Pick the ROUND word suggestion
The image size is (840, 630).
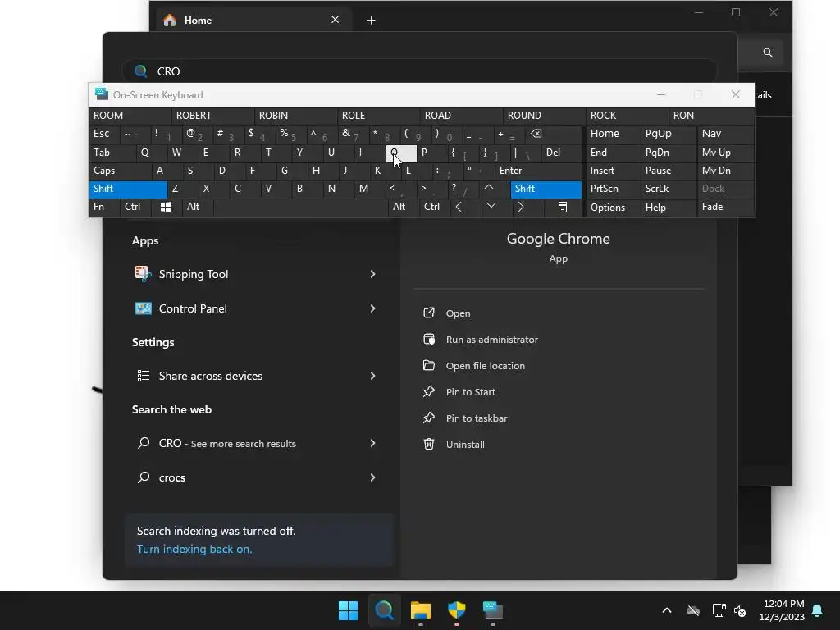click(545, 116)
